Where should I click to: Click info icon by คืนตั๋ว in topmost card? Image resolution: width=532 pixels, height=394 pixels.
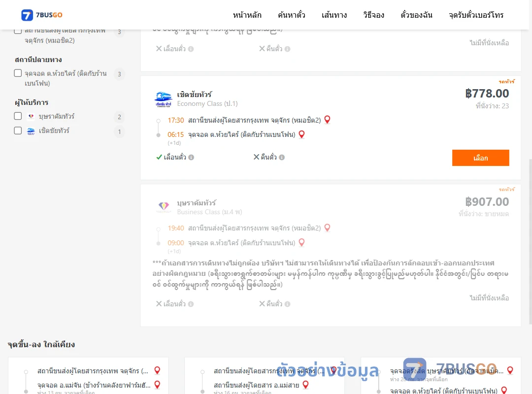[287, 49]
